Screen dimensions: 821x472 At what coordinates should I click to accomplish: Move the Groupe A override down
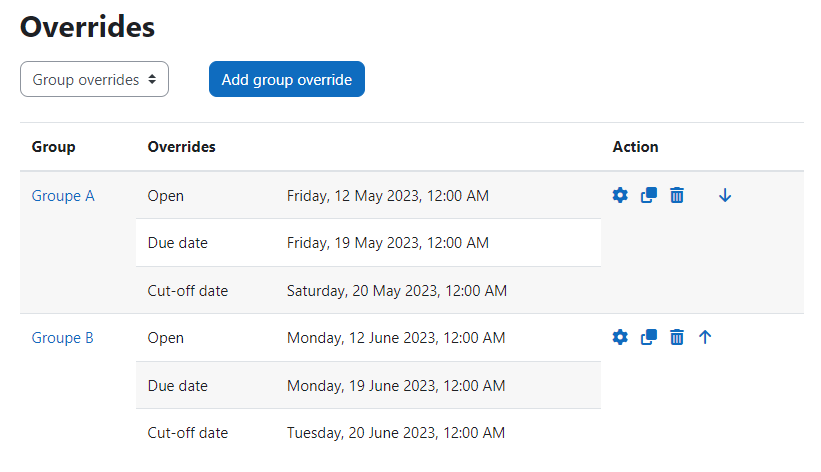[725, 195]
